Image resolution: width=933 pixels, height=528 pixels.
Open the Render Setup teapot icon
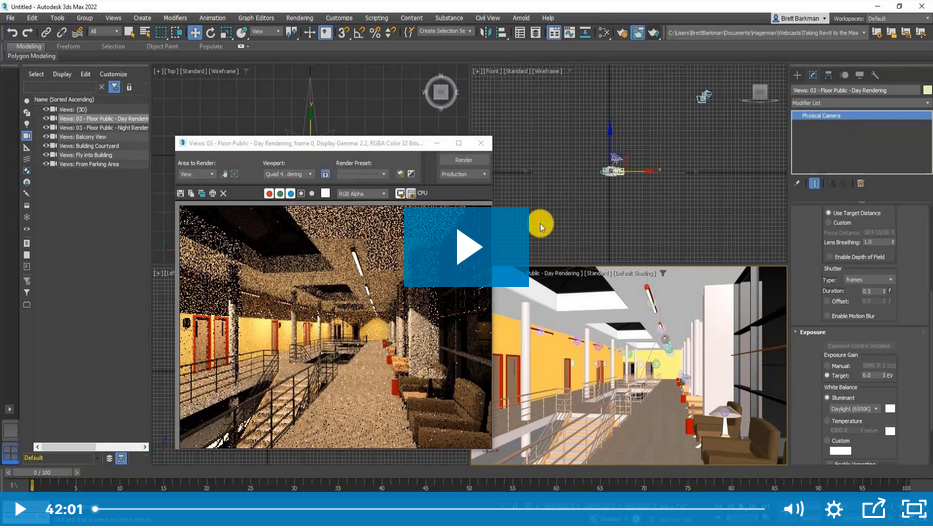click(x=622, y=33)
